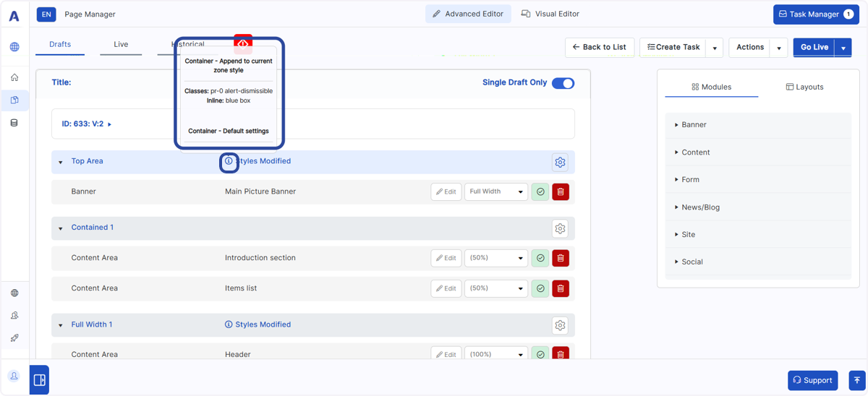The image size is (868, 396).
Task: Expand the News/Blog modules group
Action: point(758,207)
